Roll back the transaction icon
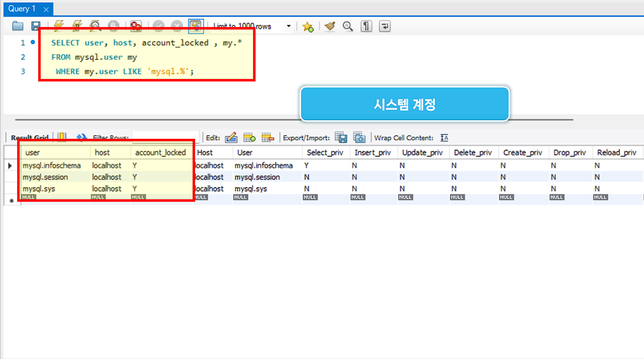 pos(177,26)
